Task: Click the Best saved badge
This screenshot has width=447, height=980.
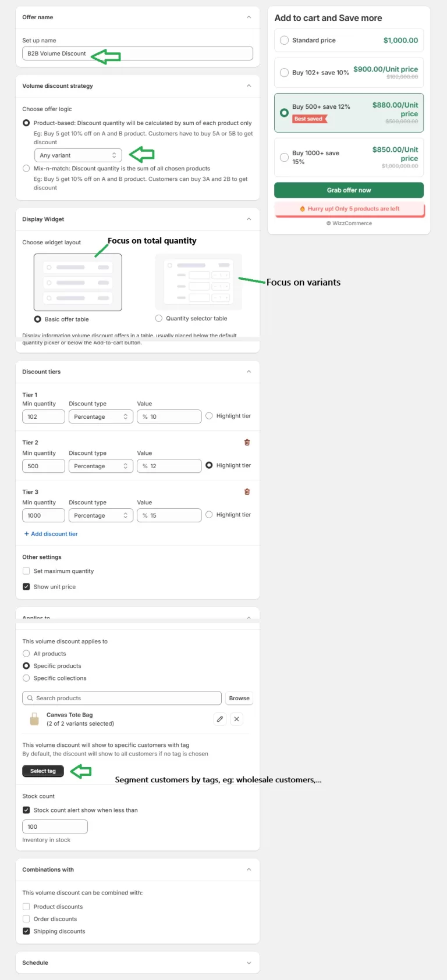Action: (310, 119)
